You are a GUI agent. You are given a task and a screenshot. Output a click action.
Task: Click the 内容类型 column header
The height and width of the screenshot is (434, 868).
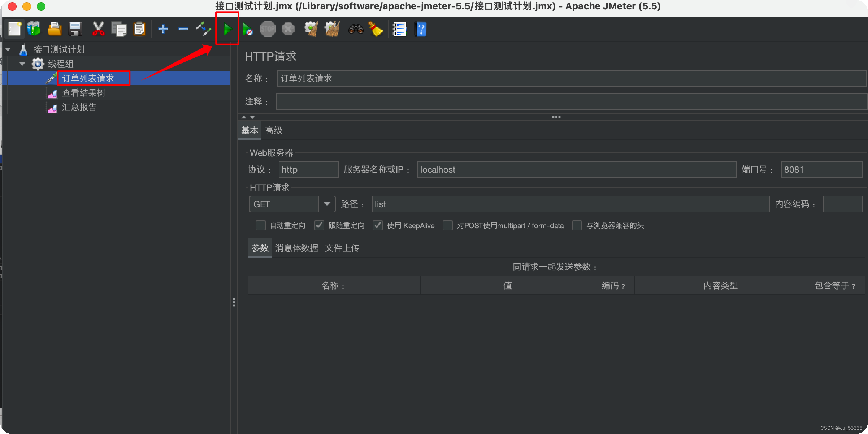(x=721, y=286)
